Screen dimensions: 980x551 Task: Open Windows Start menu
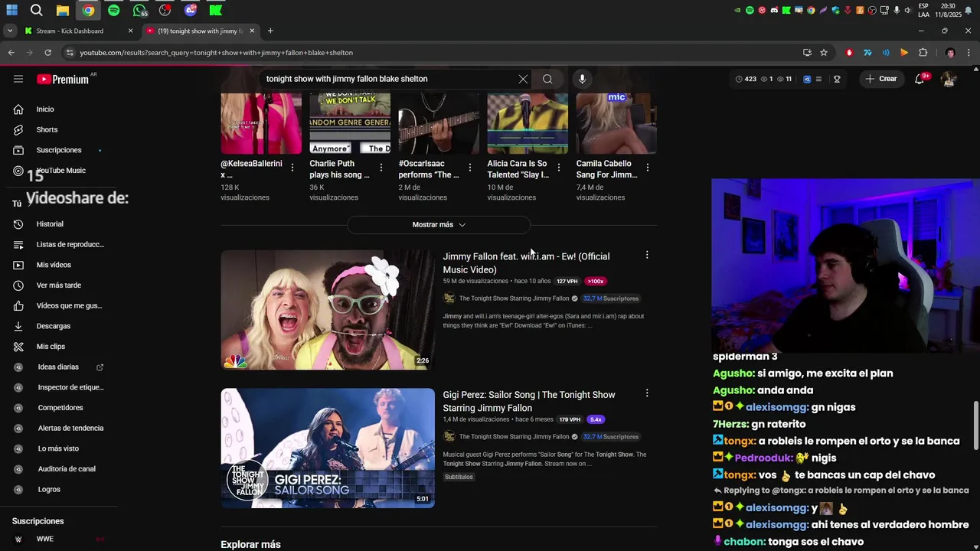pos(11,11)
